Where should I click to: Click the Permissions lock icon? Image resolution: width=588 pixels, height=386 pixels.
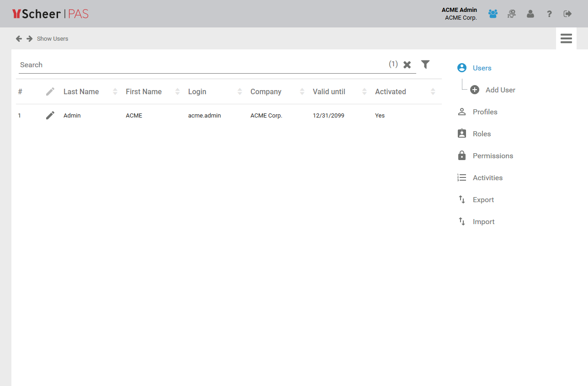pyautogui.click(x=461, y=155)
